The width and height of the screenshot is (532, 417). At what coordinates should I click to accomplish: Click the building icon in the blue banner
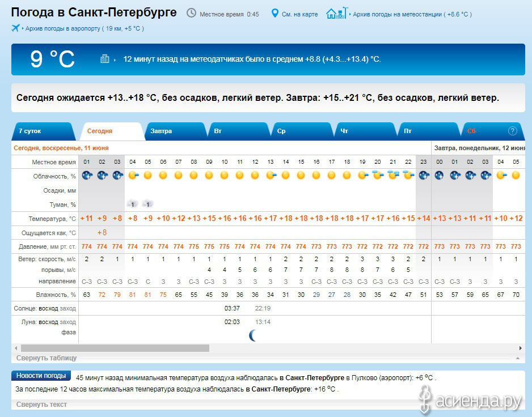click(104, 59)
